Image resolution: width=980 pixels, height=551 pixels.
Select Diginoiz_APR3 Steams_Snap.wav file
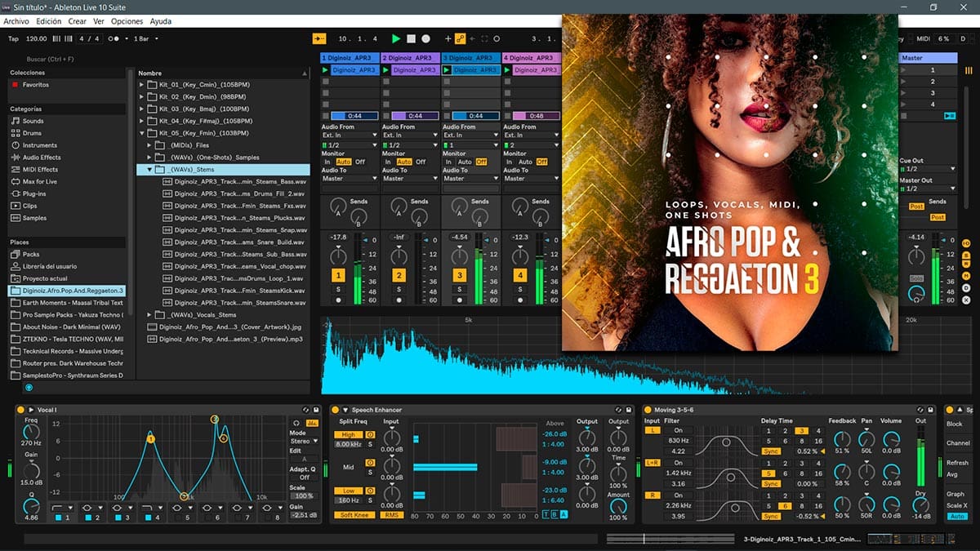pos(234,230)
